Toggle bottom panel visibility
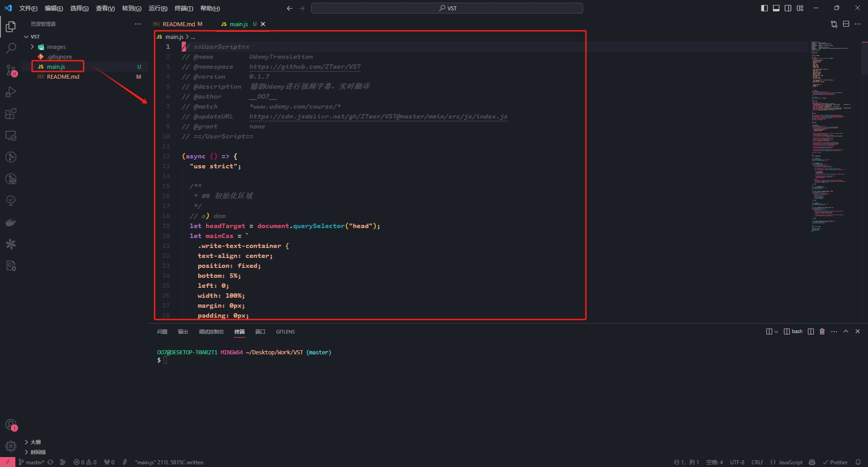The height and width of the screenshot is (467, 868). pos(776,8)
